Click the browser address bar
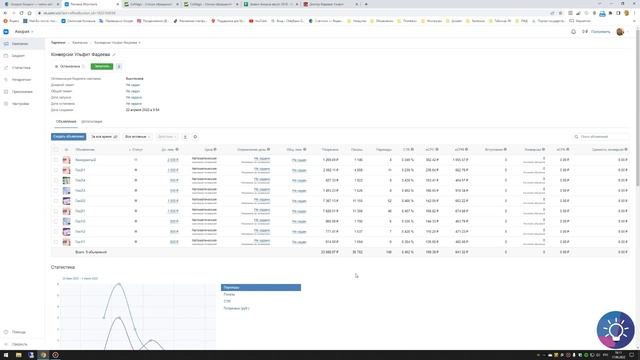Viewport: 640px width, 360px height. point(286,13)
